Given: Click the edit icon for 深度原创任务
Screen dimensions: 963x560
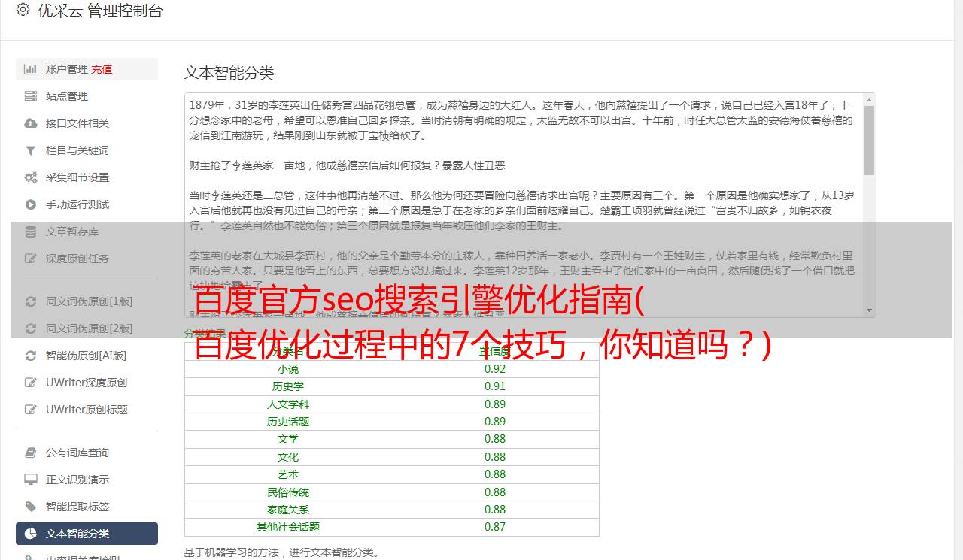Looking at the screenshot, I should pos(31,259).
